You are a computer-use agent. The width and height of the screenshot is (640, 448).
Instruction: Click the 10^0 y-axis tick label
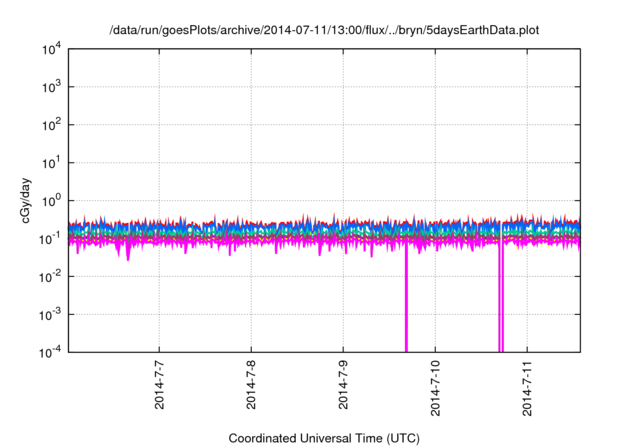51,201
